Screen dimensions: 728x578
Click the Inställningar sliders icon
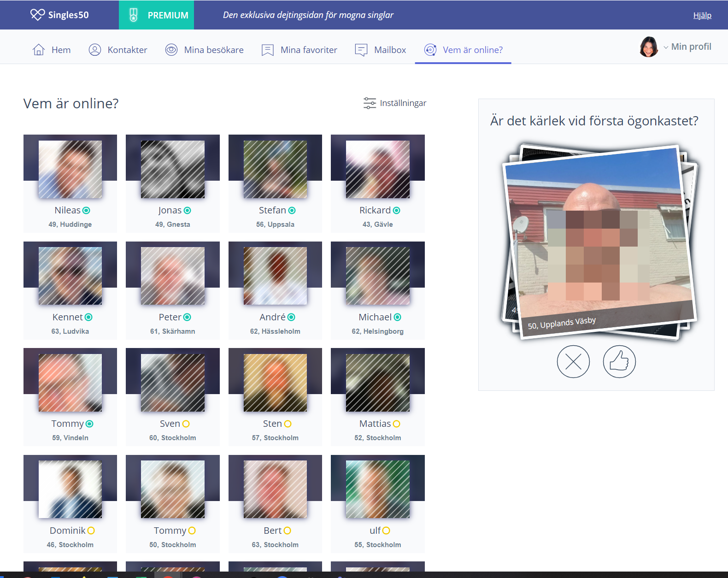370,103
